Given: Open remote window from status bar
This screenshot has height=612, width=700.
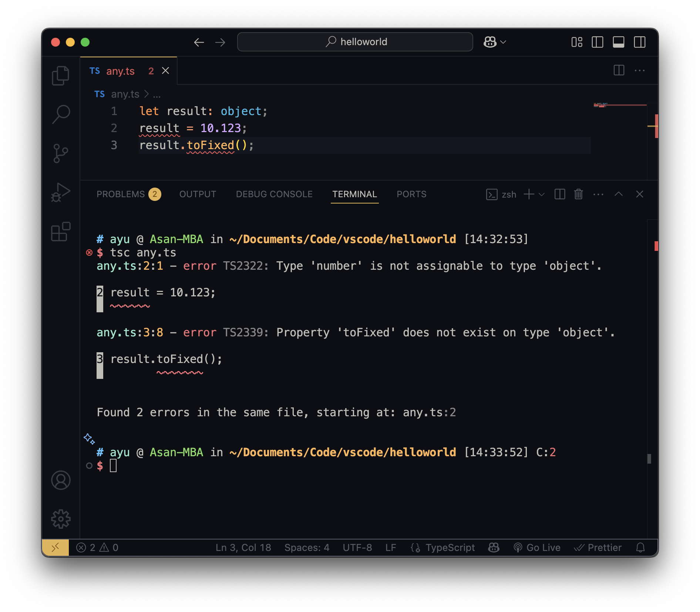Looking at the screenshot, I should pos(55,548).
